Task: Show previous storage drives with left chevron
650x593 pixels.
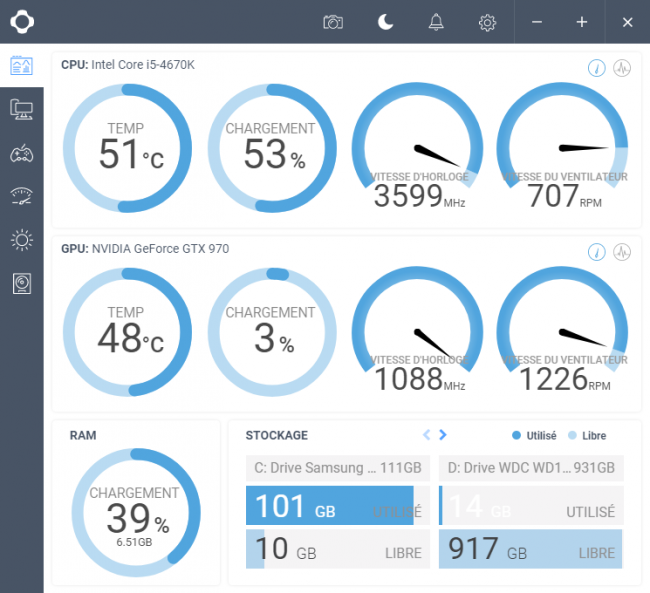Action: [427, 435]
